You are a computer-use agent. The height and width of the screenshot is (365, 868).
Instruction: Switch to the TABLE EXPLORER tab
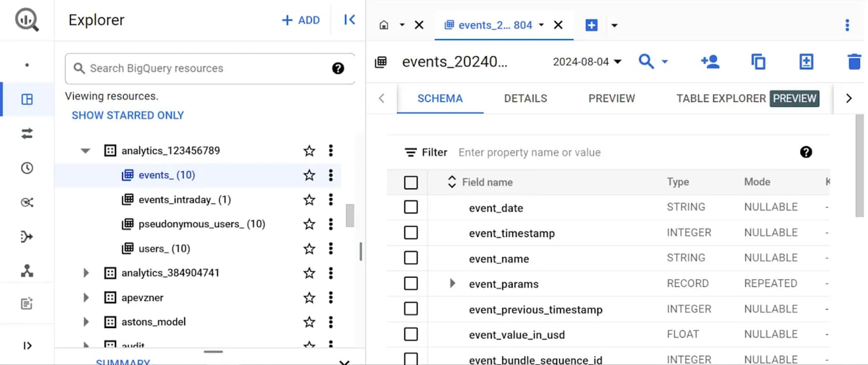click(x=747, y=99)
